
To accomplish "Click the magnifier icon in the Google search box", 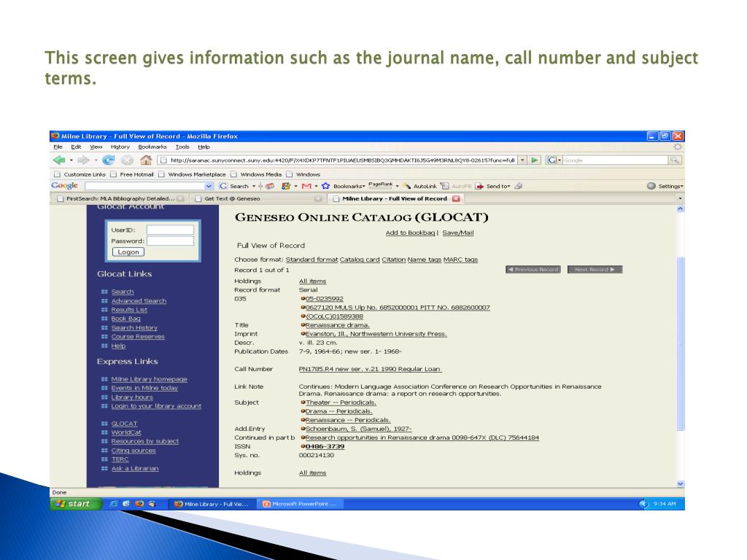I will tap(674, 160).
